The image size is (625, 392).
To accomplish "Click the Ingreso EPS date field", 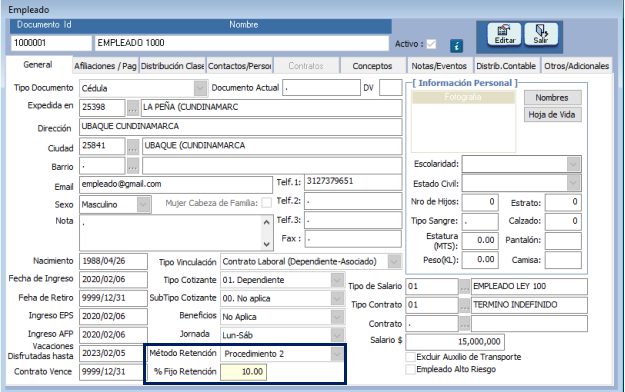I will pos(113,317).
